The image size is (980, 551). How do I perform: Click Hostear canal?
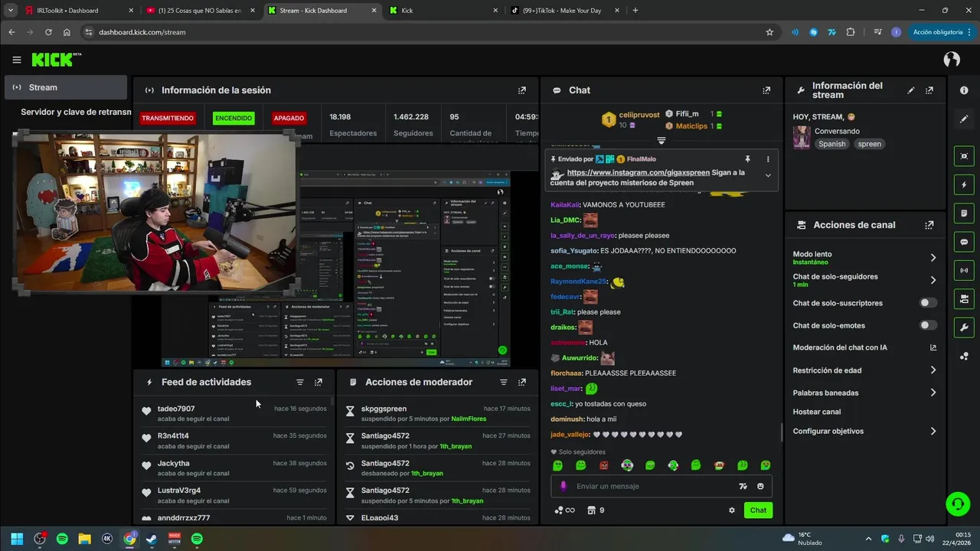(x=817, y=412)
